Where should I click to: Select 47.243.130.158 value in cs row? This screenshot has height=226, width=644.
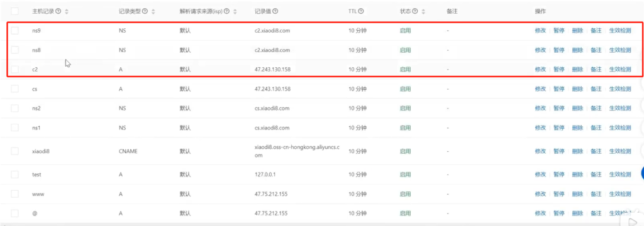click(273, 89)
